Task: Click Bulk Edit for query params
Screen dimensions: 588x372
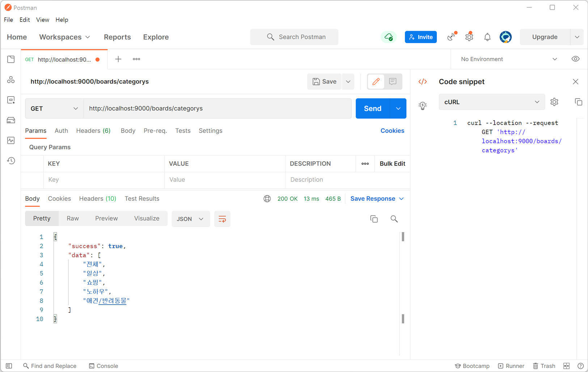Action: (392, 164)
